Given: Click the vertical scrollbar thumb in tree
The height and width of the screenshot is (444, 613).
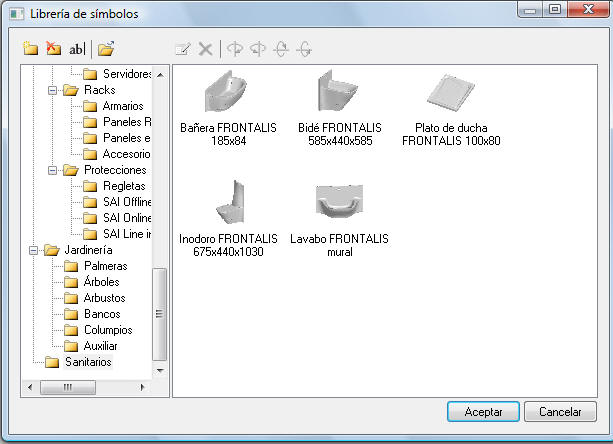Looking at the screenshot, I should [160, 314].
